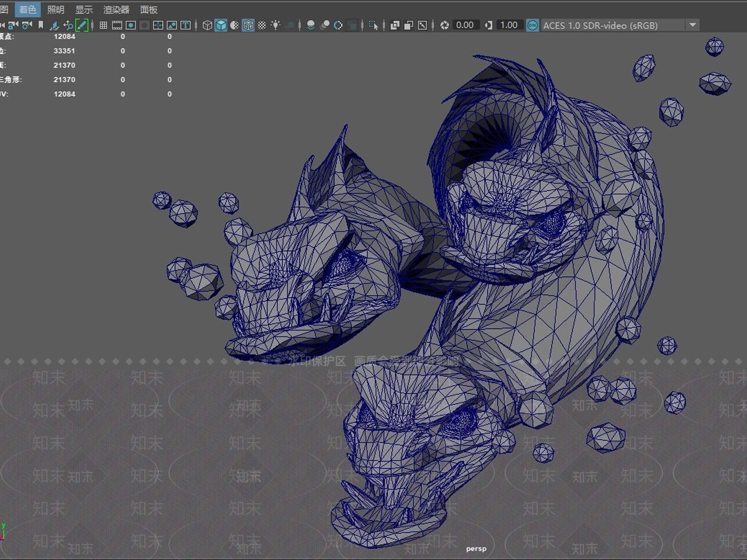Open the 显示 (Show) menu
Viewport: 747px width, 560px height.
click(x=84, y=9)
